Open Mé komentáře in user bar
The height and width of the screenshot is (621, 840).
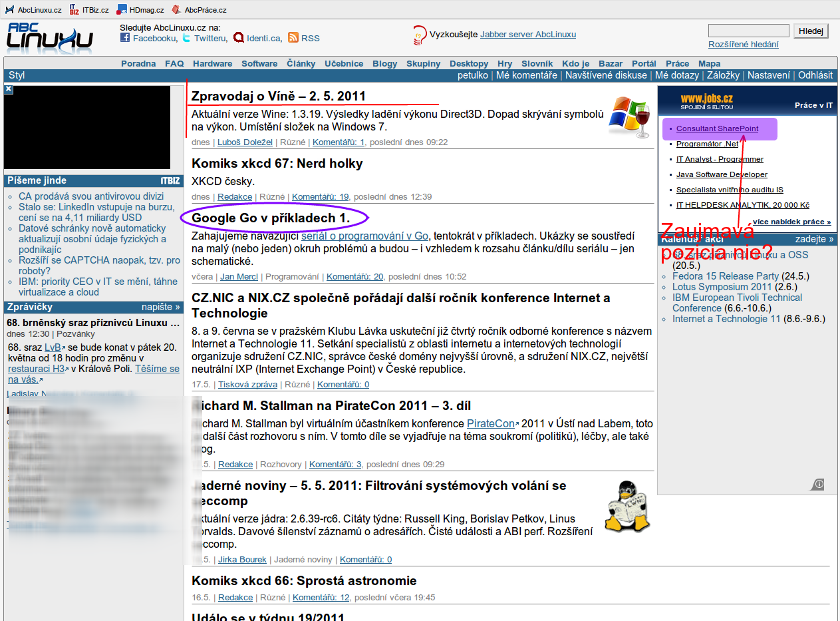click(x=527, y=75)
